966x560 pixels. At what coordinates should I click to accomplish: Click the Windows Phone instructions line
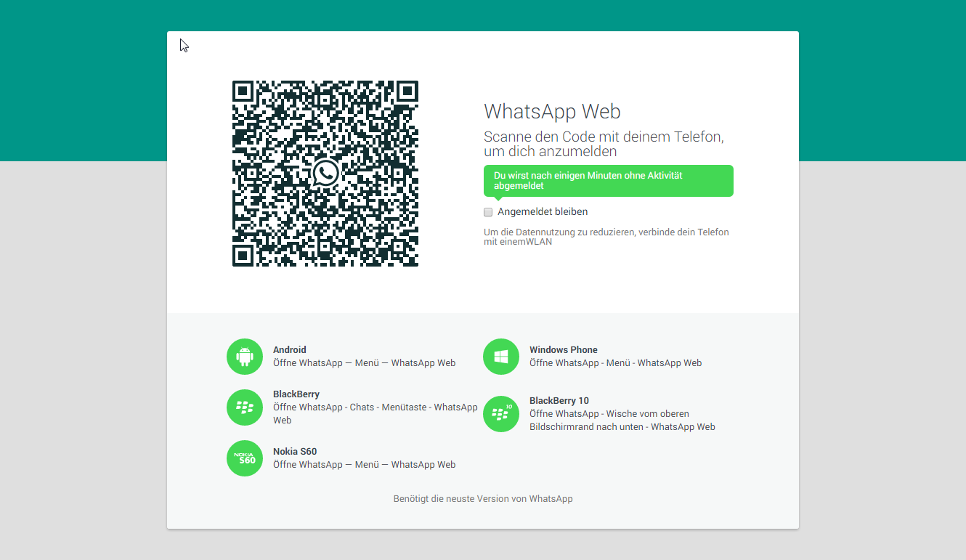[616, 363]
